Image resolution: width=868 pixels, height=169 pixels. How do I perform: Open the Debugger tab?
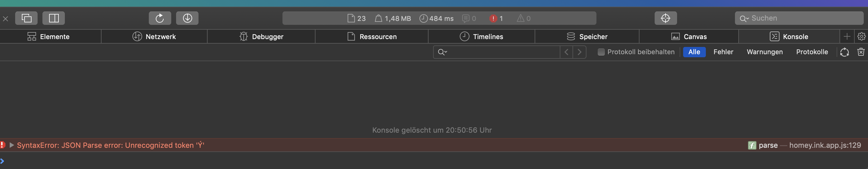(261, 36)
